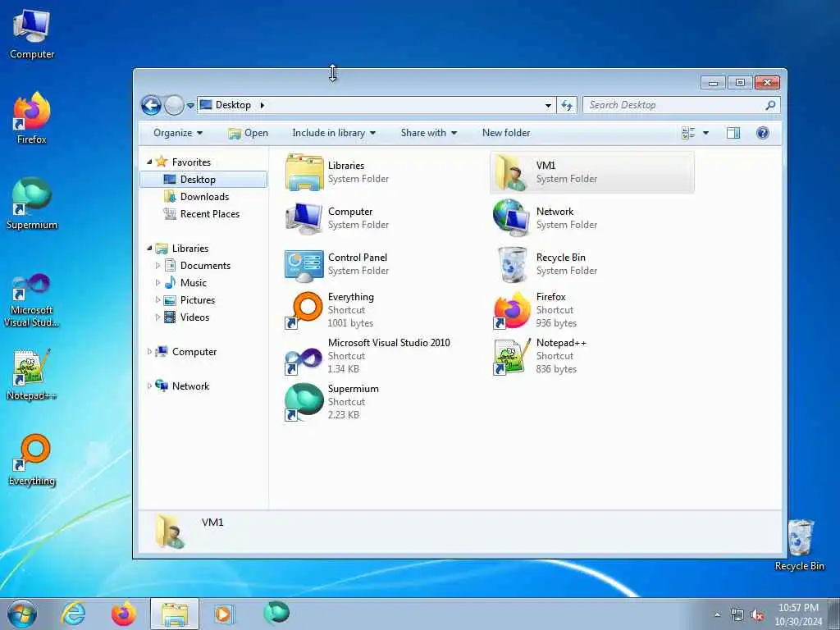Click the Computer desktop icon
Image resolution: width=840 pixels, height=630 pixels.
[x=32, y=34]
